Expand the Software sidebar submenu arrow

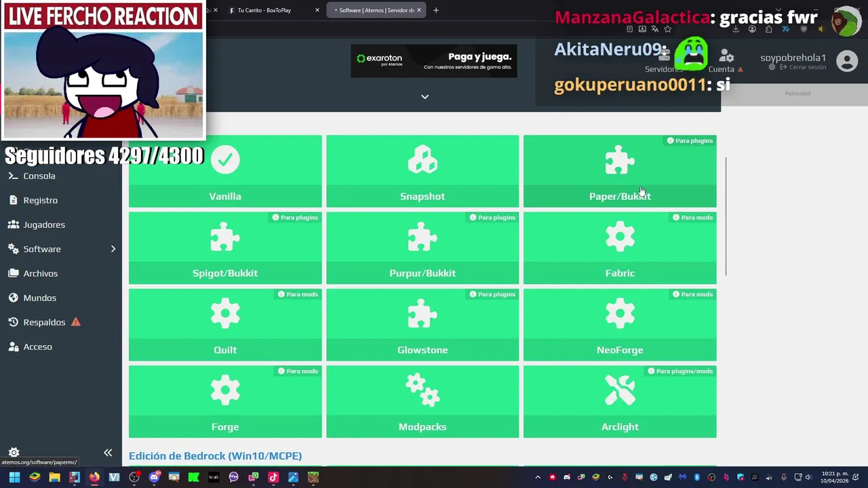[x=113, y=249]
